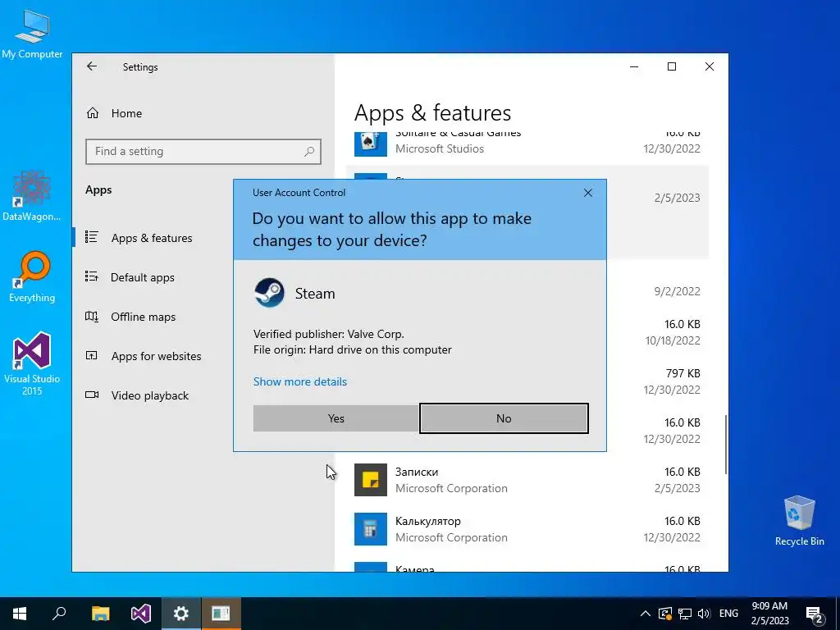Click the Калькулятор calculator icon

[371, 529]
